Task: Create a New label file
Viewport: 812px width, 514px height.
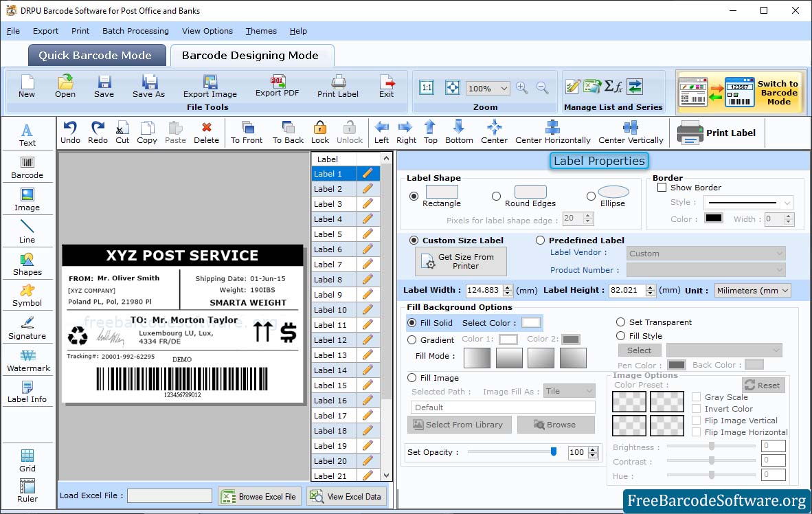Action: click(27, 86)
